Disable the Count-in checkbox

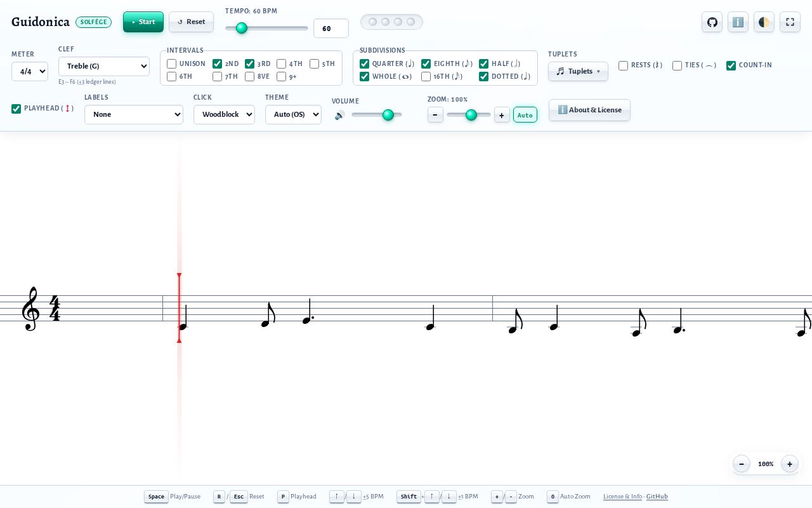(731, 65)
